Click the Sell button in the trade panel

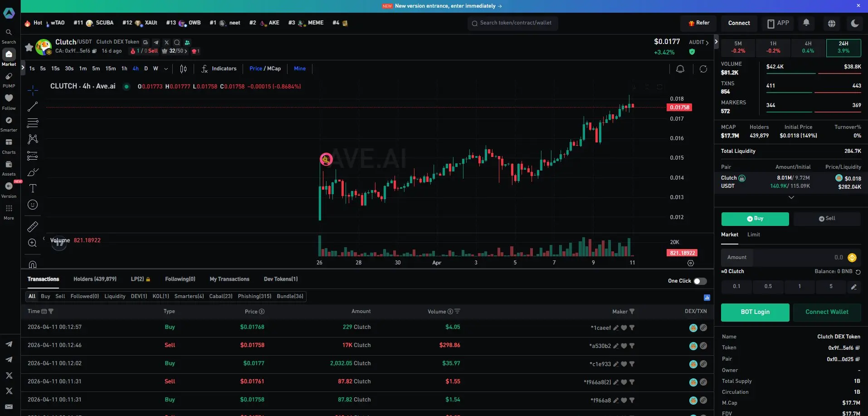(827, 219)
